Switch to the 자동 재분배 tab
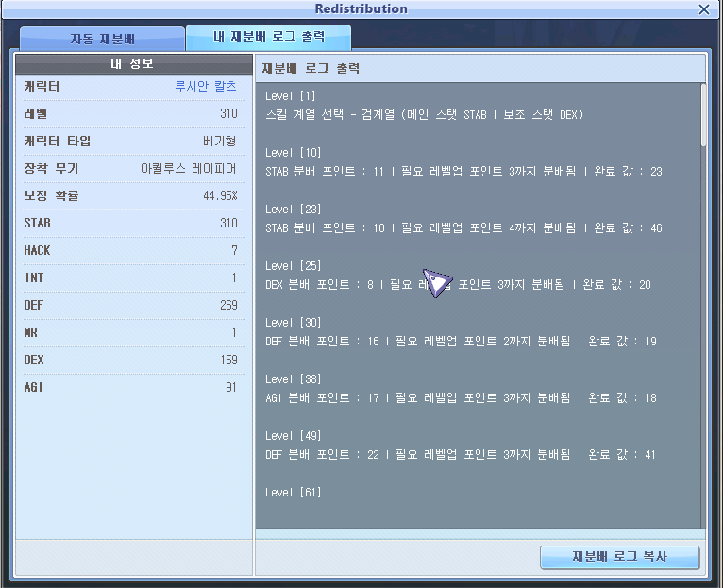 [102, 39]
